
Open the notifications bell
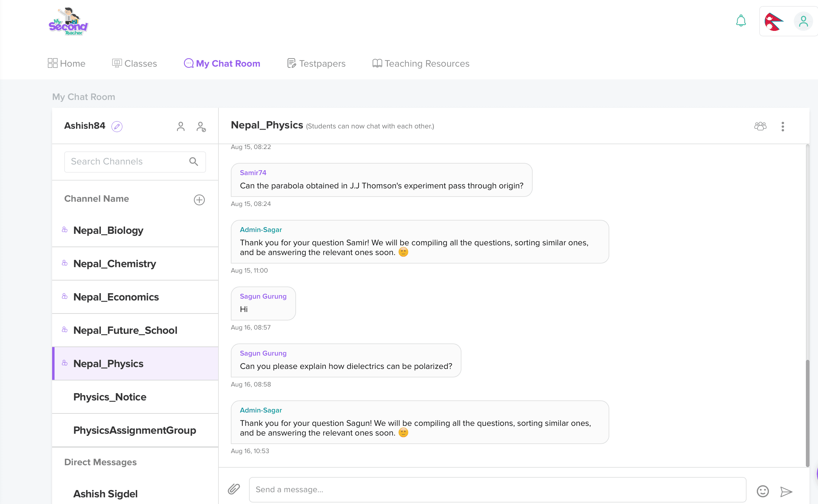click(741, 21)
